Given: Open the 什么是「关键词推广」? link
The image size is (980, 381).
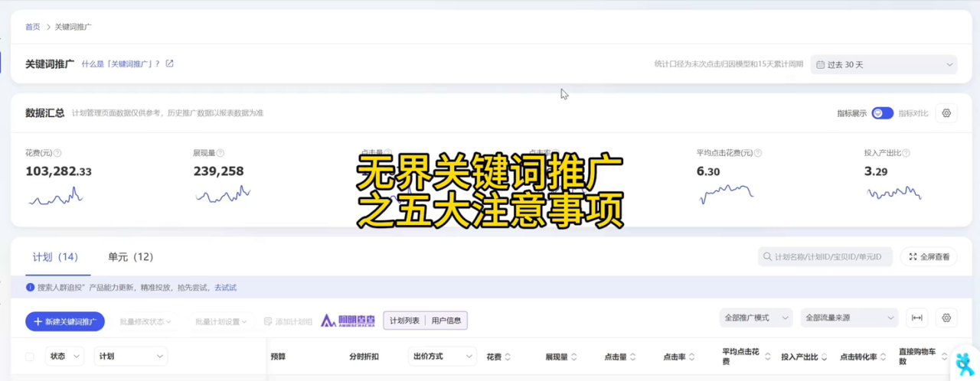Looking at the screenshot, I should click(121, 64).
